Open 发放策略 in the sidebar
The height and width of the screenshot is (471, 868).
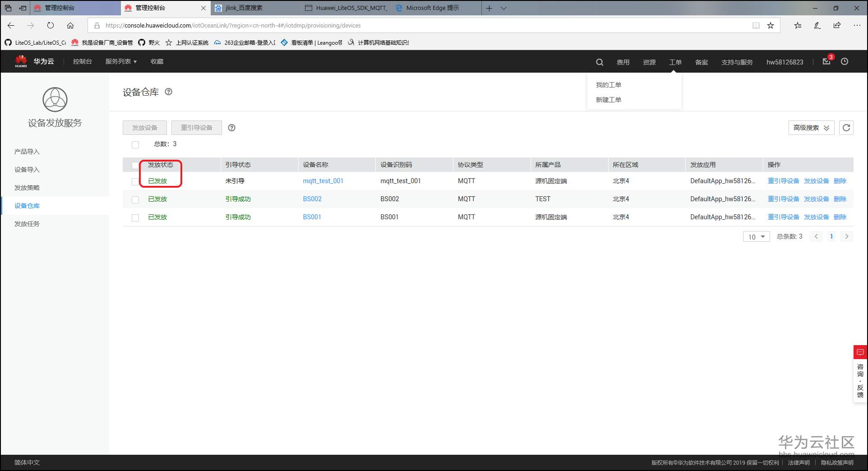tap(27, 188)
